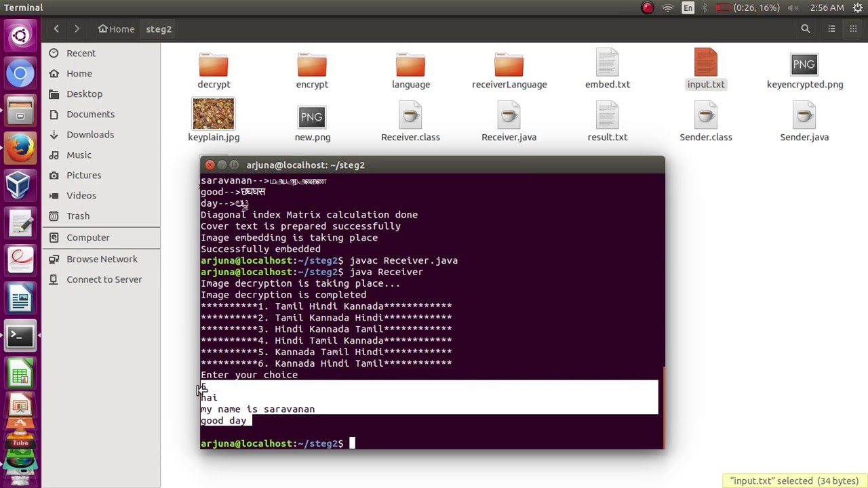Navigate back with the back arrow

pyautogui.click(x=56, y=29)
